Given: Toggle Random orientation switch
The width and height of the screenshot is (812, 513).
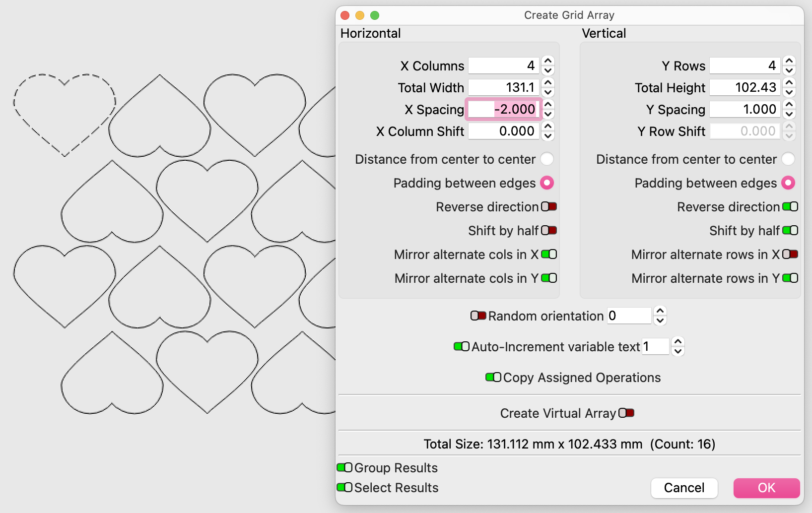Looking at the screenshot, I should point(478,316).
